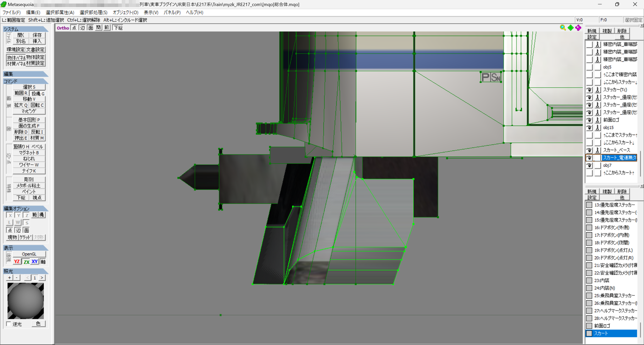Select the 移動 V move tool
The height and width of the screenshot is (345, 644).
[x=29, y=99]
